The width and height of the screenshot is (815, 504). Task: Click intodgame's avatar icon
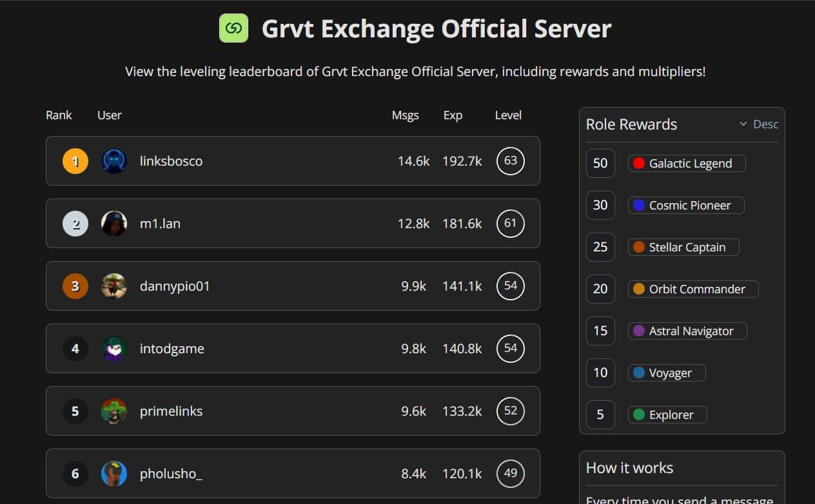pos(114,349)
